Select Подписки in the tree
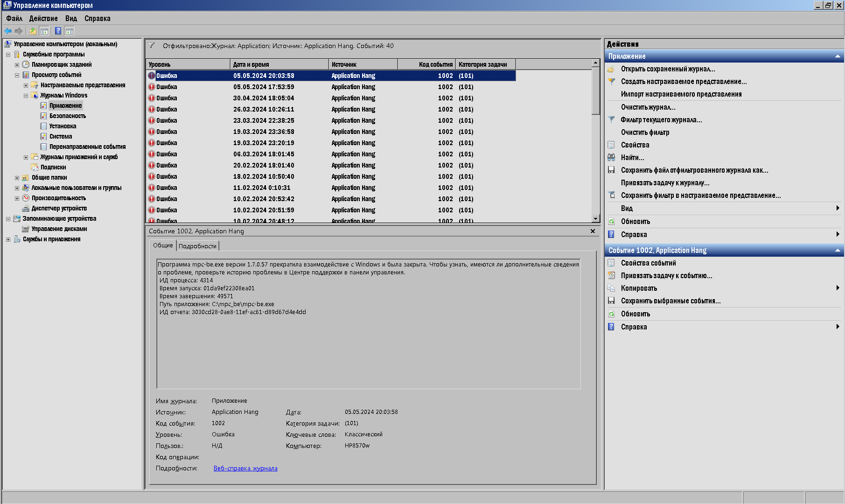 (x=53, y=167)
